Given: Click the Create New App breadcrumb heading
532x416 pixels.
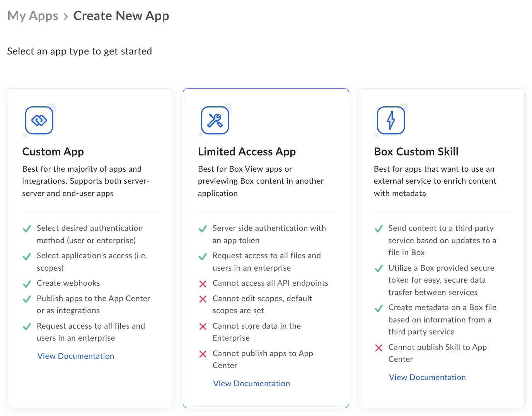Looking at the screenshot, I should (121, 16).
